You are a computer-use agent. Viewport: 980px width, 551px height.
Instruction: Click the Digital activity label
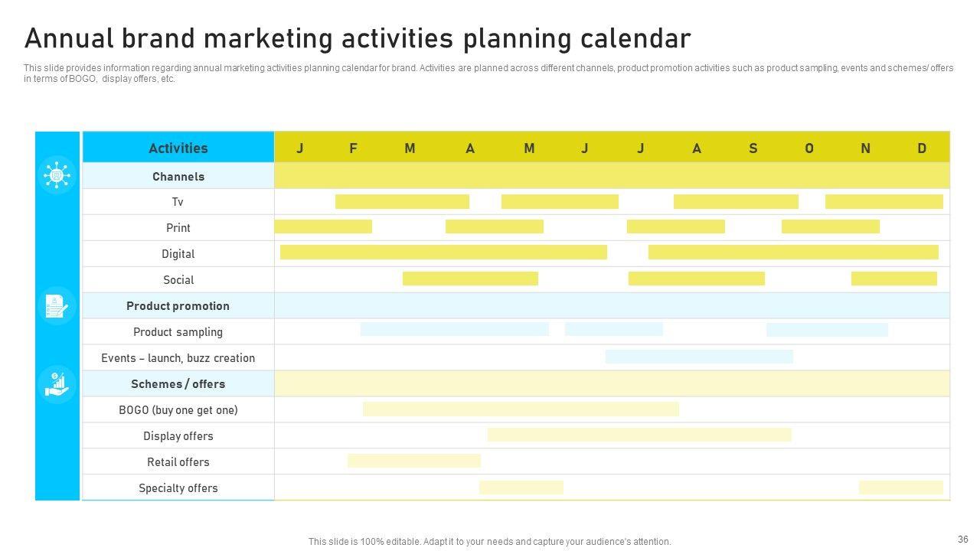178,254
